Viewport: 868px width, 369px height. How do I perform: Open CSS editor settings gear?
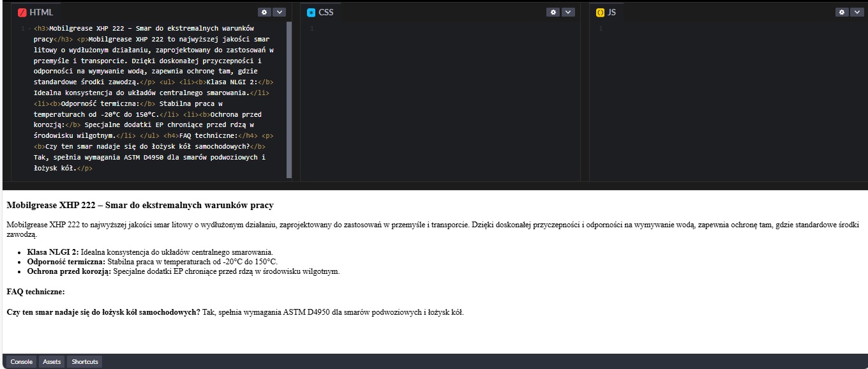[553, 12]
